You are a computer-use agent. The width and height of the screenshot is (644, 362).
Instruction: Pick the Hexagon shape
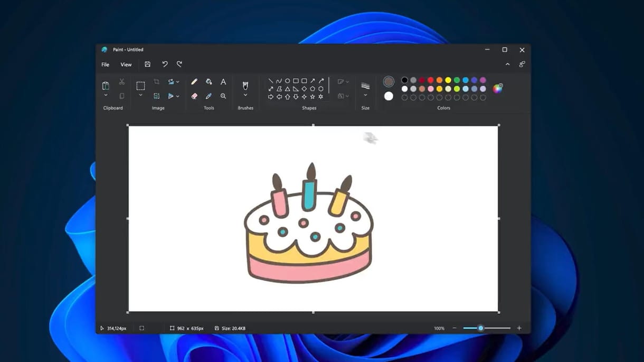coord(321,89)
